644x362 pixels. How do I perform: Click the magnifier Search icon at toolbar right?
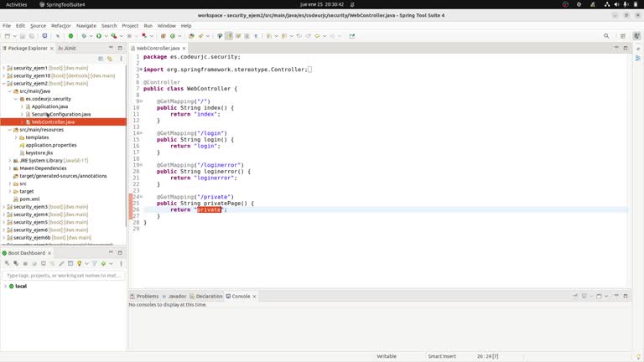coord(606,36)
